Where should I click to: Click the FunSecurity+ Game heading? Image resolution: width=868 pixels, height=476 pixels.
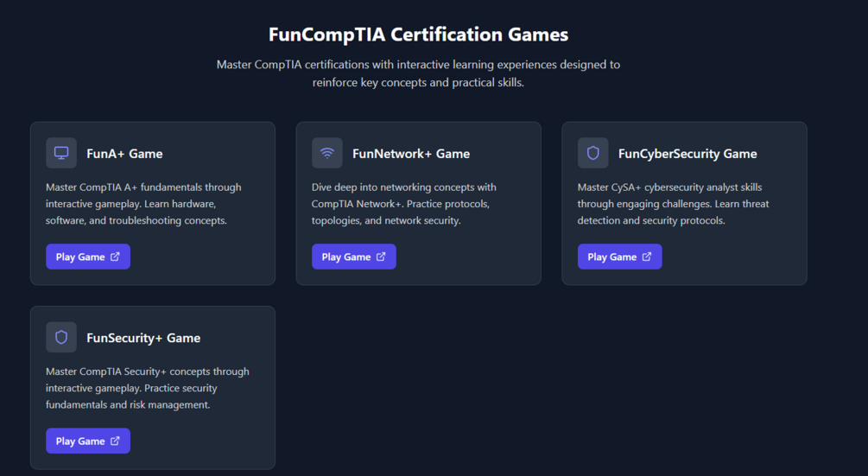(143, 338)
